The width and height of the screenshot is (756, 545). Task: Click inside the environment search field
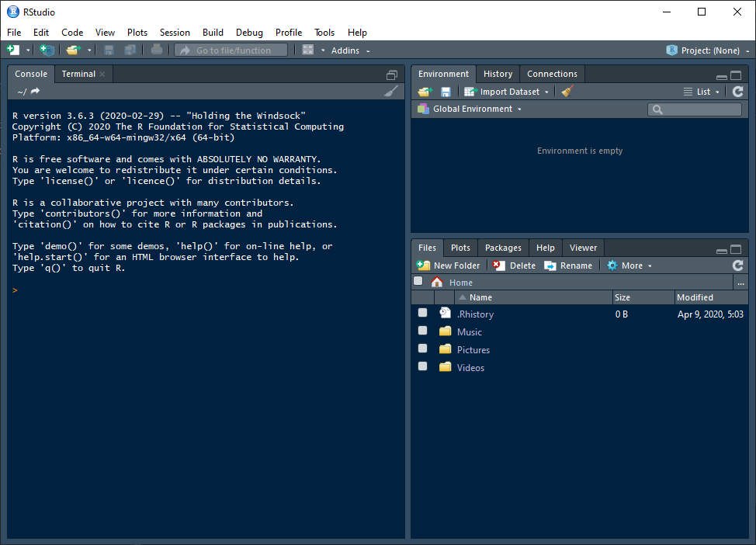coord(695,109)
